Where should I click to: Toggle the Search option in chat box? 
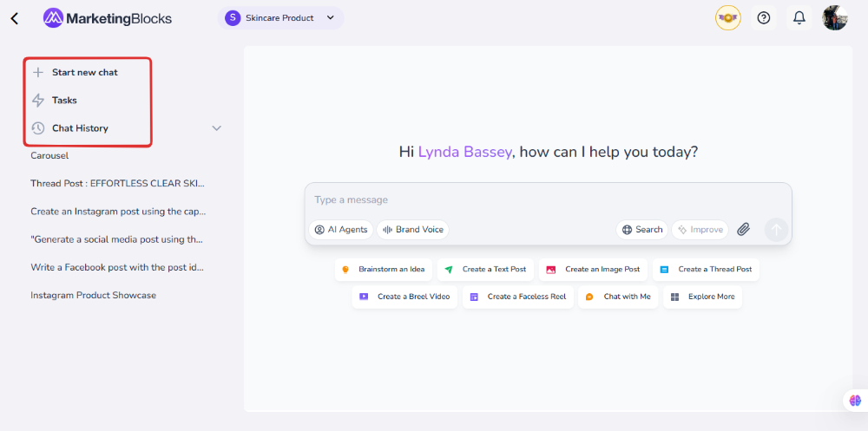pyautogui.click(x=642, y=230)
